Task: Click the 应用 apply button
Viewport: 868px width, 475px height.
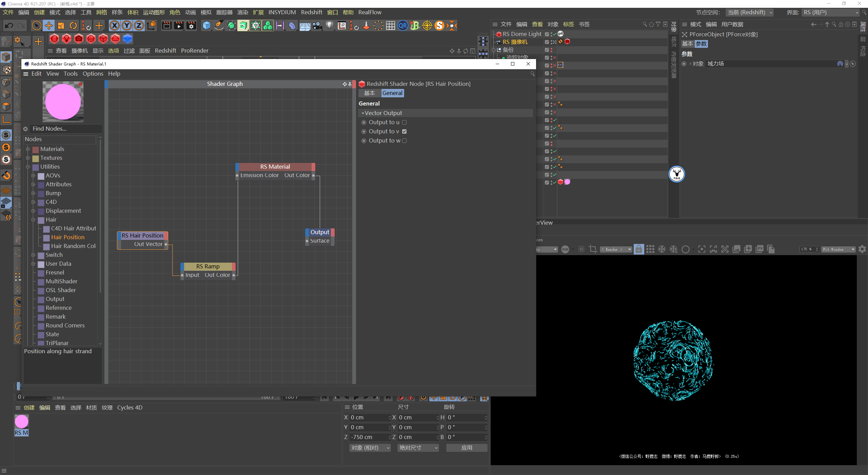Action: point(467,448)
